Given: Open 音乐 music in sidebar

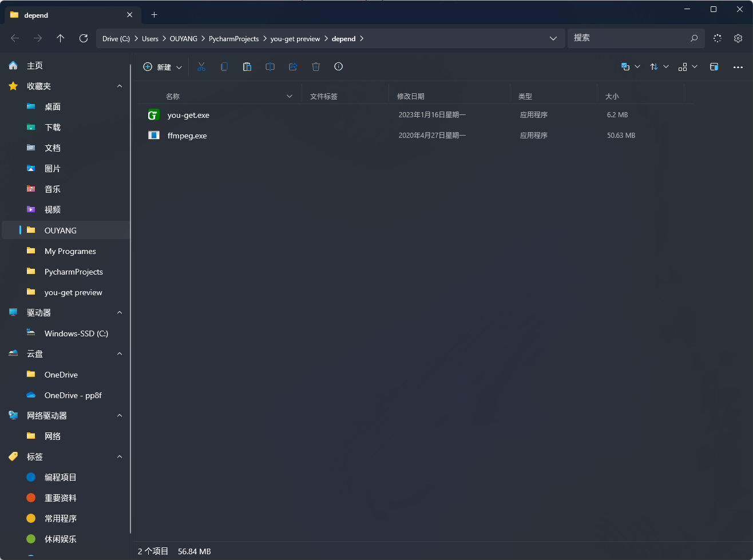Looking at the screenshot, I should pyautogui.click(x=66, y=189).
